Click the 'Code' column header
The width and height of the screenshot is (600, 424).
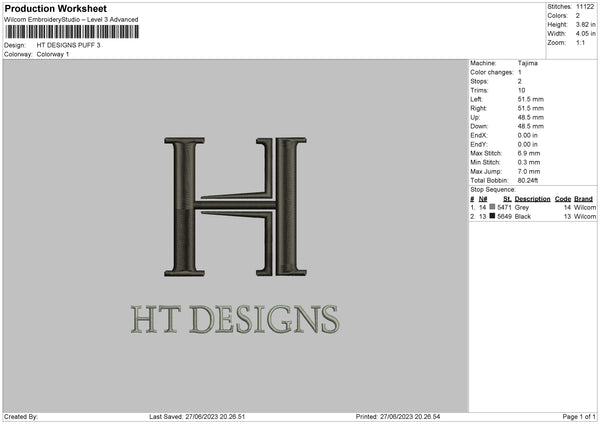(563, 199)
